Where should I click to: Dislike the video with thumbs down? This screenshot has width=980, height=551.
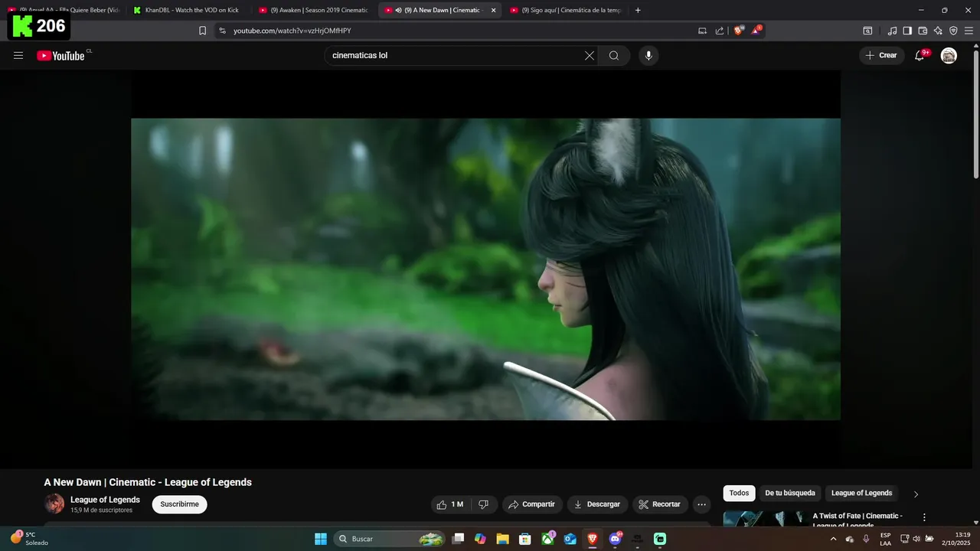483,504
